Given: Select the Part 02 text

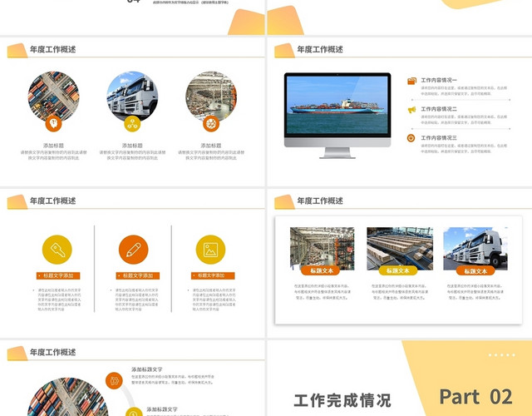Looking at the screenshot, I should [x=475, y=397].
